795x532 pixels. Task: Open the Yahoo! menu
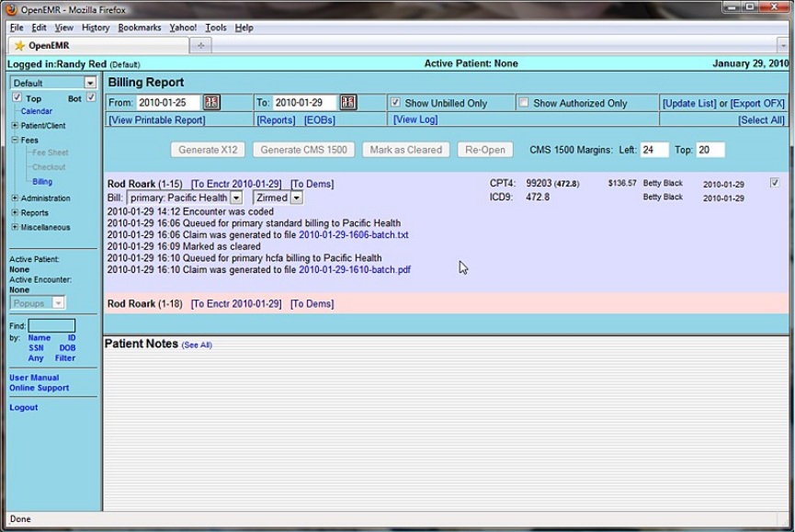click(183, 28)
